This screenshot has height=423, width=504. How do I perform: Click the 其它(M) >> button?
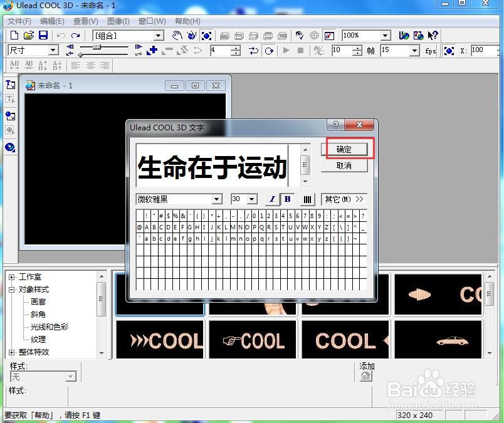(x=344, y=199)
